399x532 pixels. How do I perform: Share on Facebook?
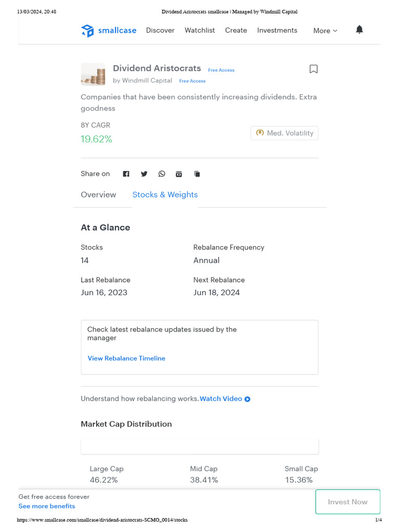[126, 174]
